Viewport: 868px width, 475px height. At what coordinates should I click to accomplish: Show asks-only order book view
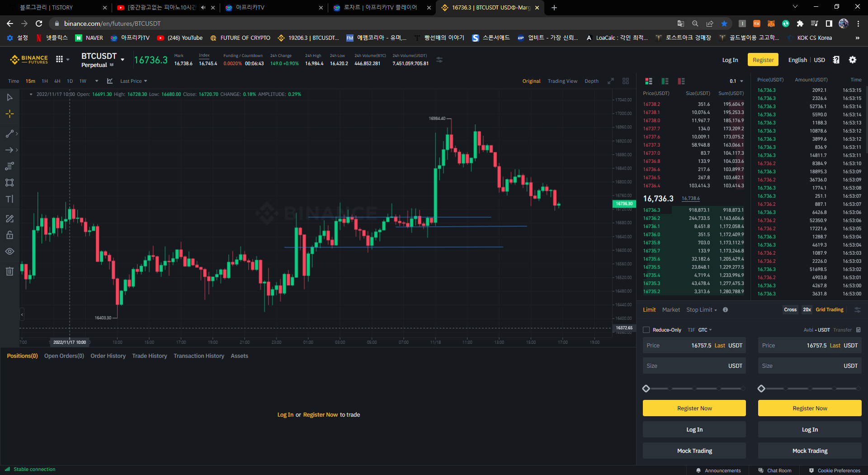pyautogui.click(x=681, y=81)
